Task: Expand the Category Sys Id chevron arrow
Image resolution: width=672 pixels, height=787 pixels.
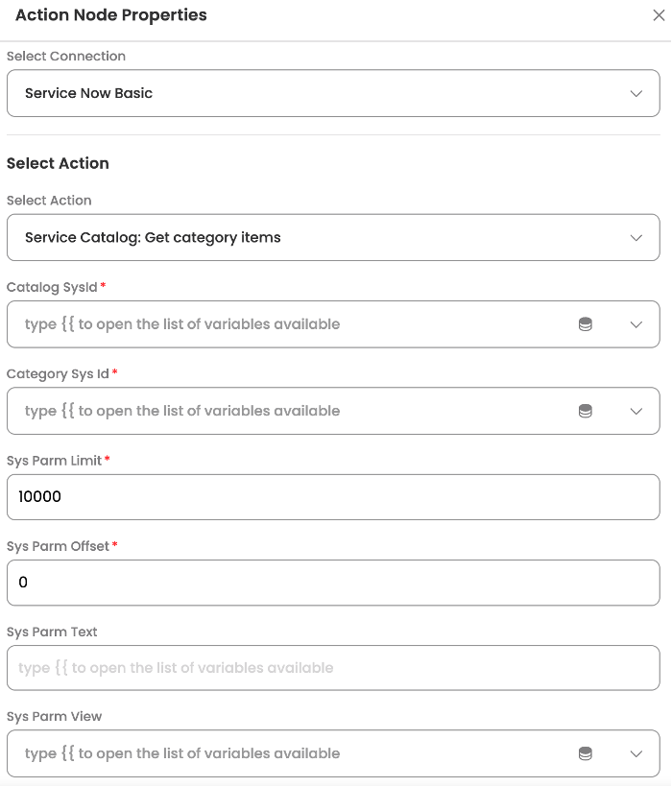Action: point(636,412)
